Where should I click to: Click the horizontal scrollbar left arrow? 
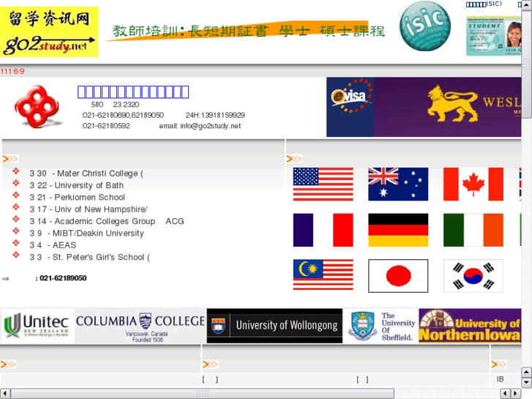[x=5, y=394]
